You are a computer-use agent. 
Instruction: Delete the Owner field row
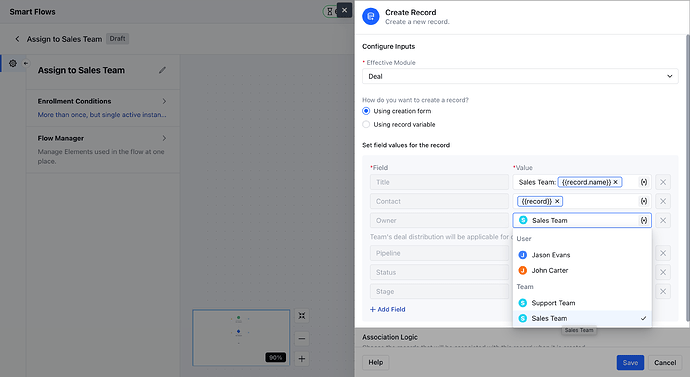click(x=663, y=220)
